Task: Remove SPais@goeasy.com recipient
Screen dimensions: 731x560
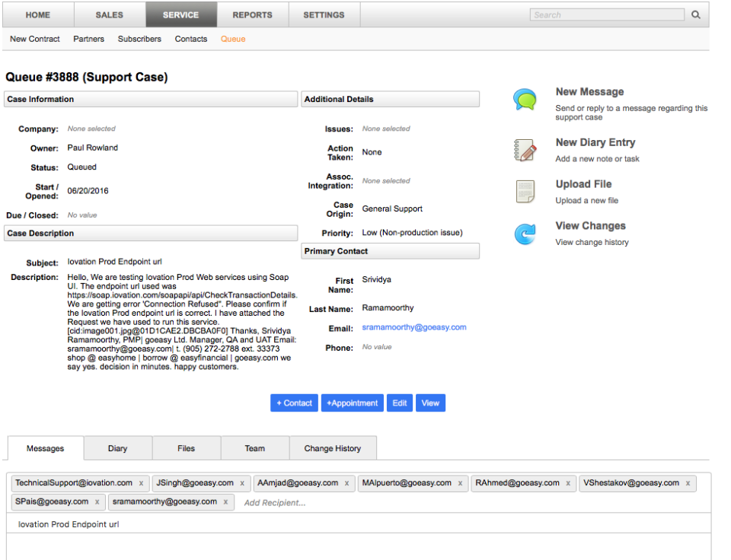Action: click(x=97, y=502)
